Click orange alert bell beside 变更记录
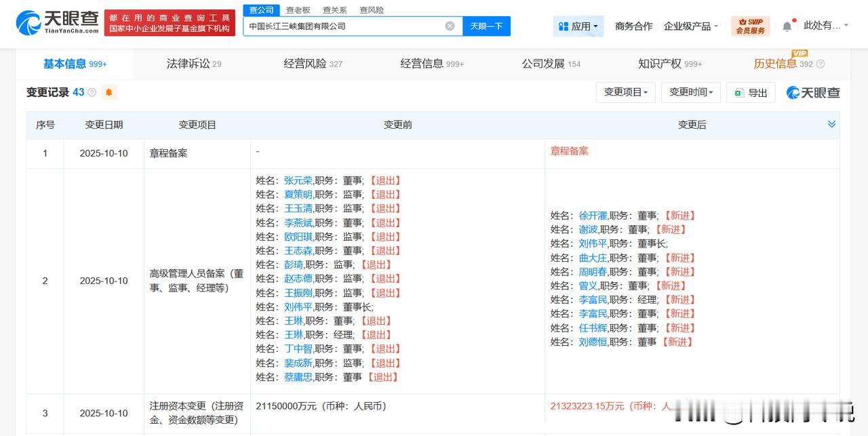 pyautogui.click(x=108, y=92)
